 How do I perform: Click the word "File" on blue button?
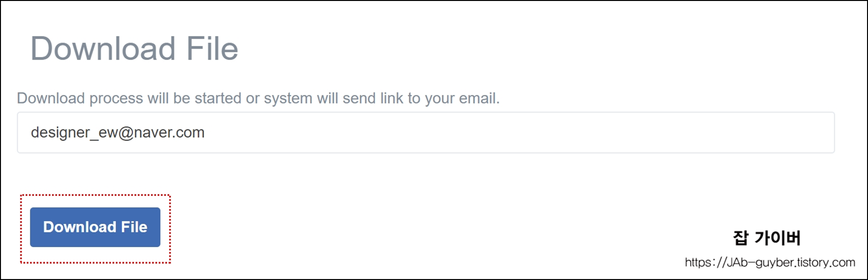coord(134,227)
